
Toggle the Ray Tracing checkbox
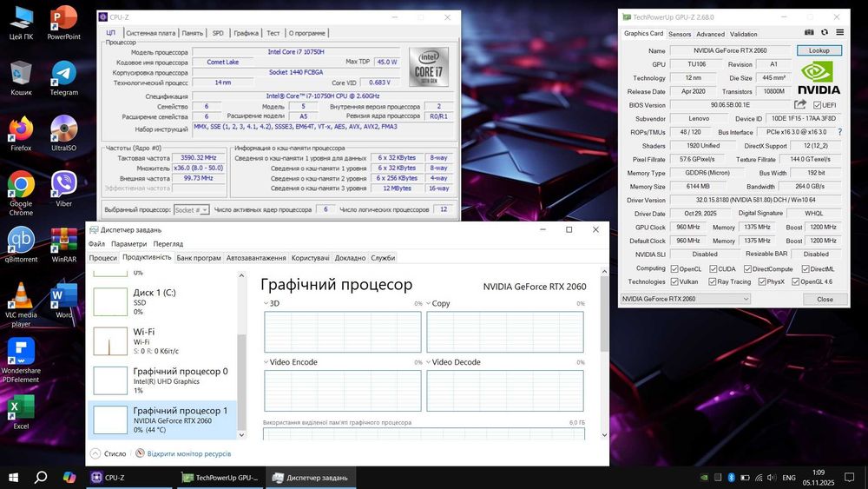(x=713, y=281)
